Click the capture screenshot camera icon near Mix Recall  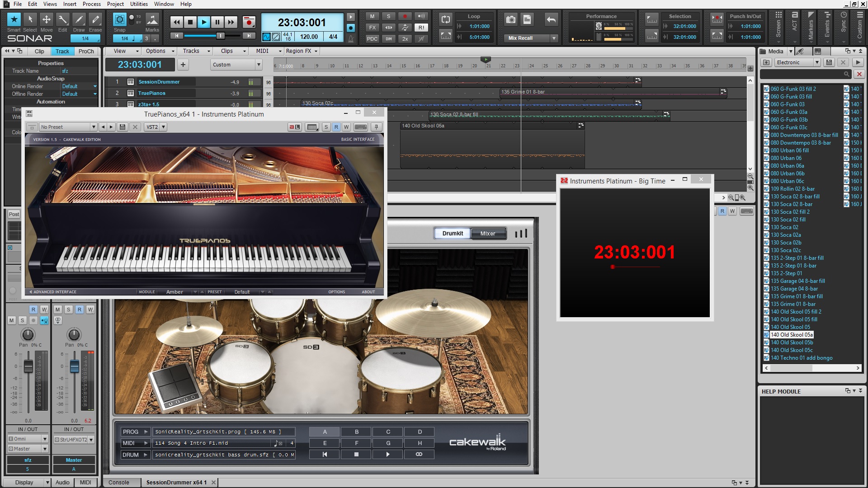[x=511, y=20]
